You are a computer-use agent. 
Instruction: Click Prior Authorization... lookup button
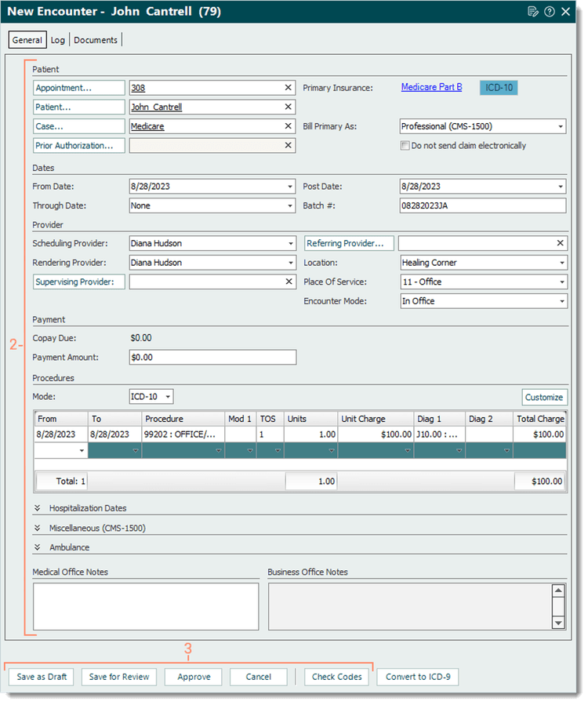[x=79, y=146]
